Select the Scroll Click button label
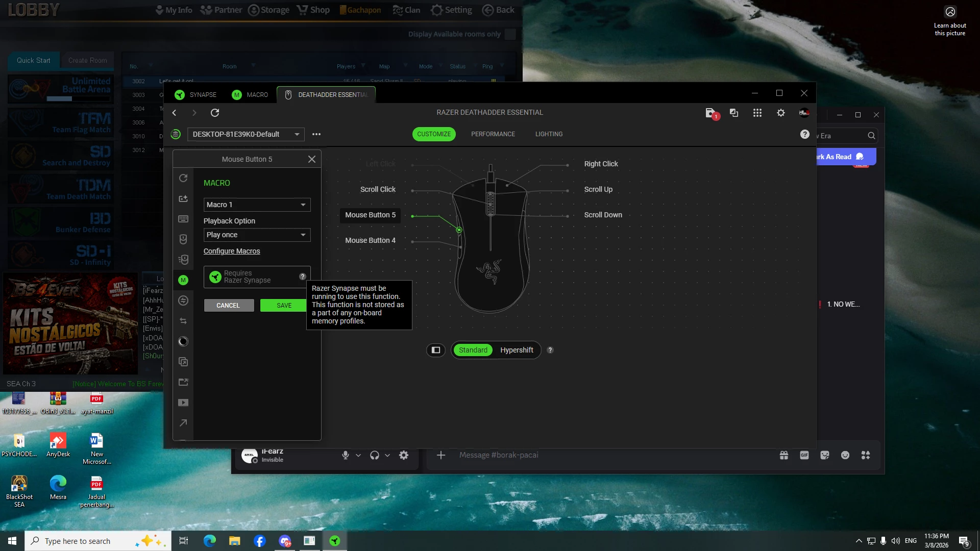Screen dimensions: 980x551 coord(378,189)
